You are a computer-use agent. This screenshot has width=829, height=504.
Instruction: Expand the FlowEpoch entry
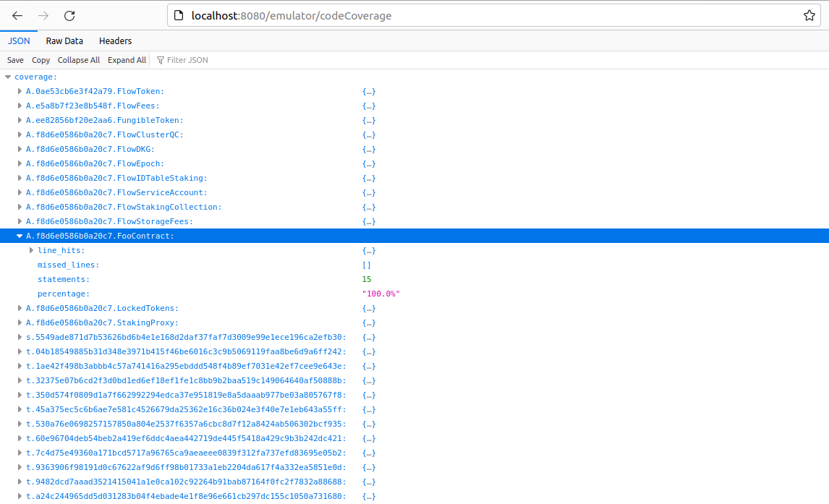[20, 163]
